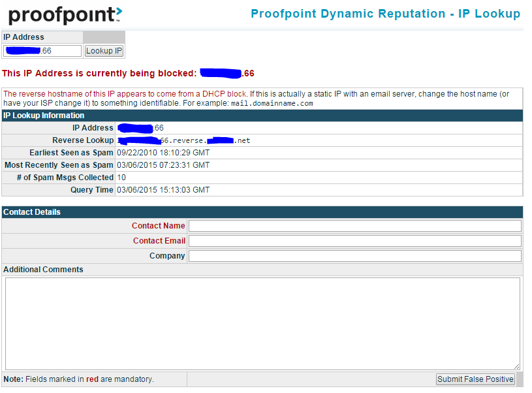Click the mandatory fields note

tap(79, 379)
